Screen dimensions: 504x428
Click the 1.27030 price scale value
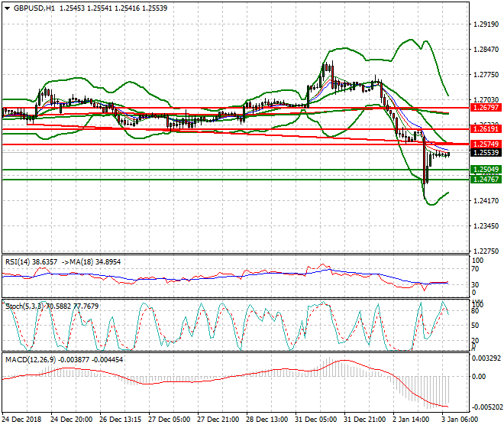(x=486, y=100)
